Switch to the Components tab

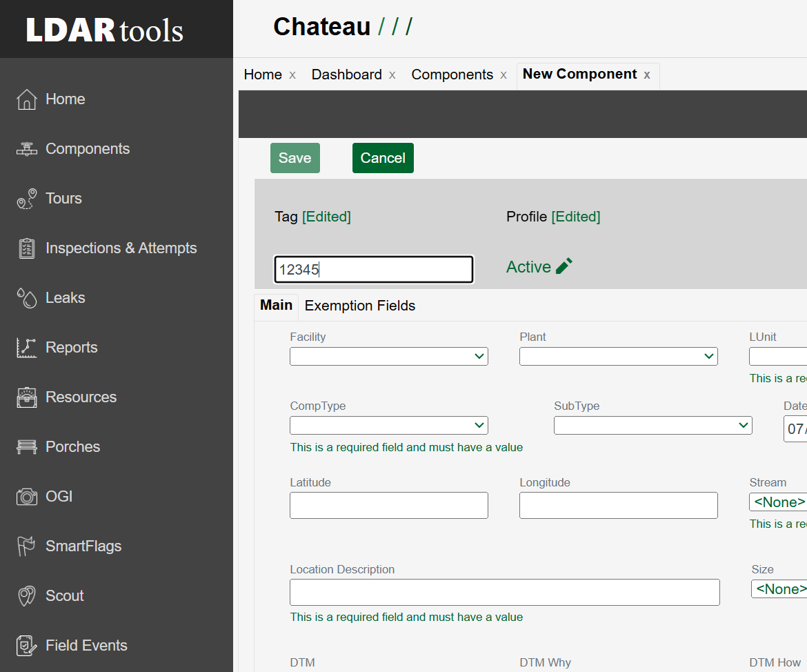tap(452, 75)
